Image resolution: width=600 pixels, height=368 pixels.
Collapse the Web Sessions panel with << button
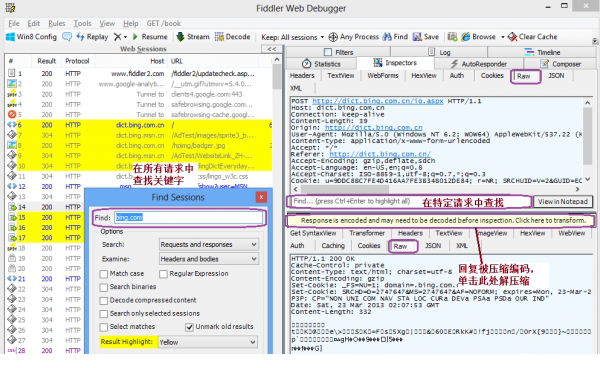tap(272, 49)
